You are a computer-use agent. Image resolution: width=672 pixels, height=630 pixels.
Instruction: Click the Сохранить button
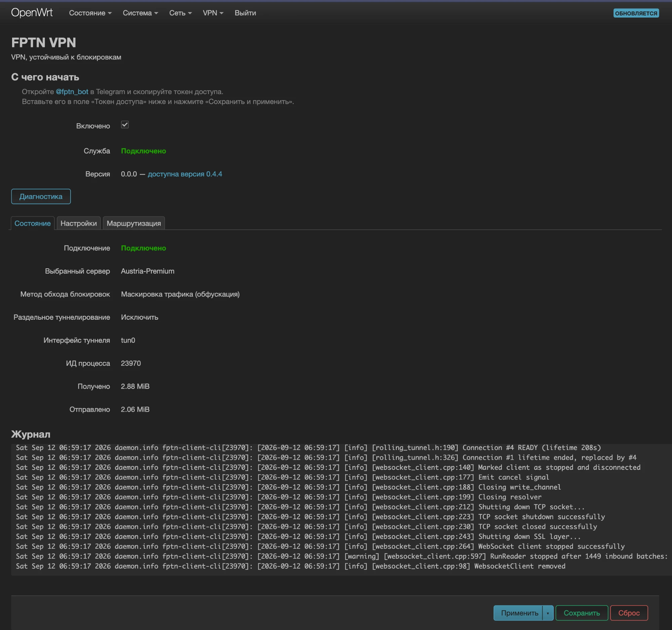pos(582,613)
